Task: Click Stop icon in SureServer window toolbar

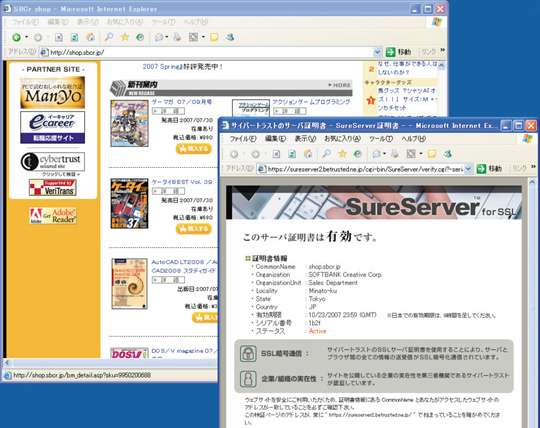Action: click(x=276, y=154)
